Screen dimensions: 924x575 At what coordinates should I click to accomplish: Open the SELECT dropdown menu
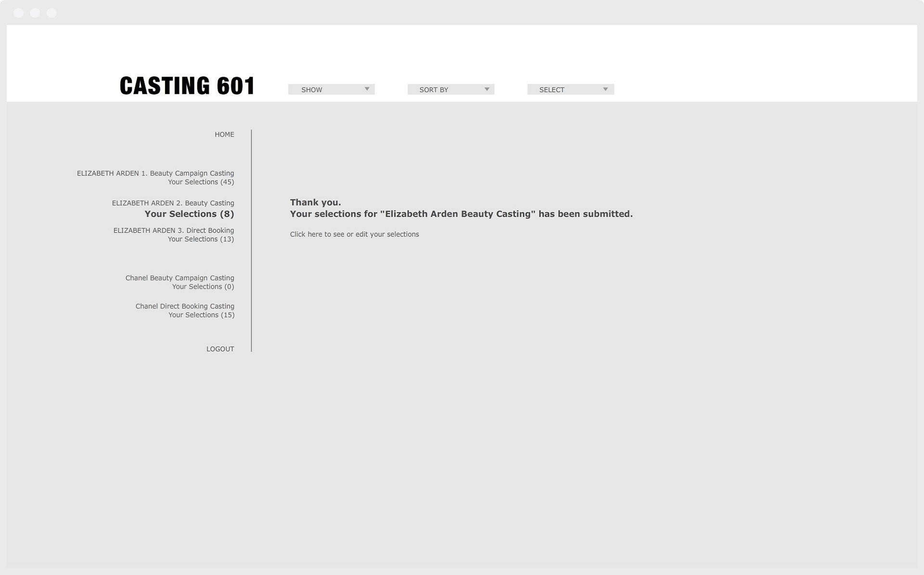pos(570,90)
